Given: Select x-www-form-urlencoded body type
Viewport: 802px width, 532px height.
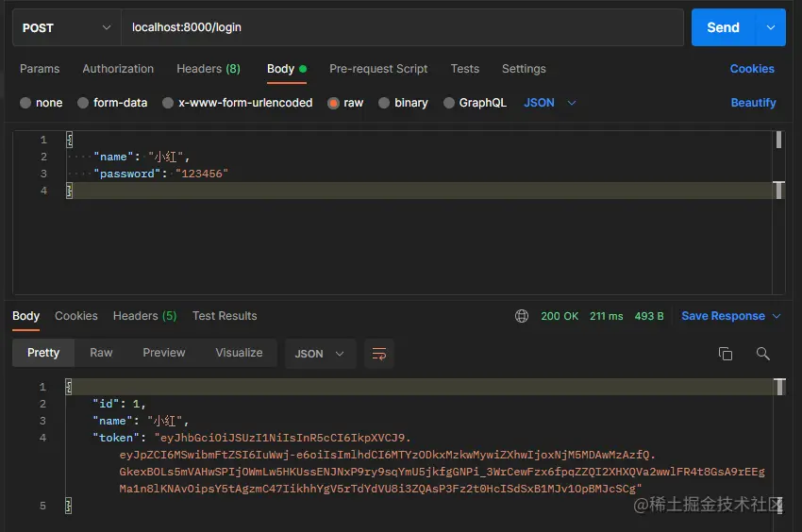Looking at the screenshot, I should point(168,103).
